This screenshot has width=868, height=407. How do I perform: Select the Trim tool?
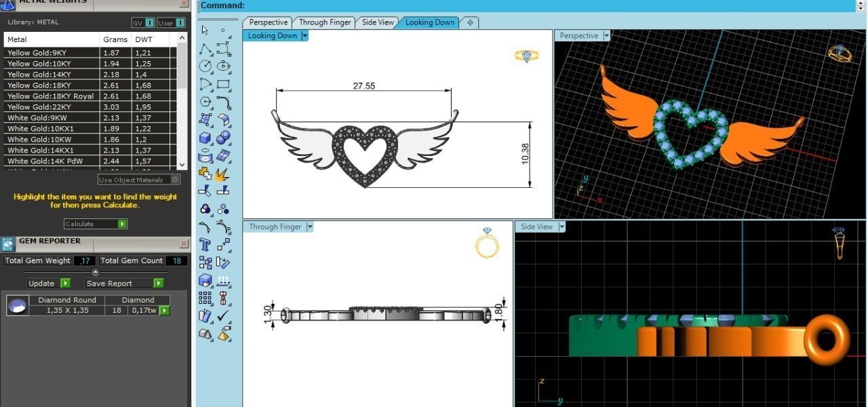coord(205,191)
